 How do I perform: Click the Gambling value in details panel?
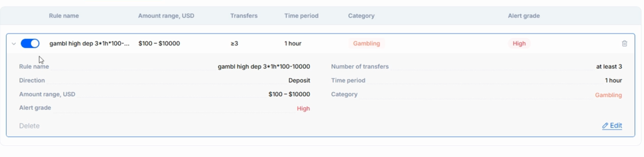tap(608, 95)
